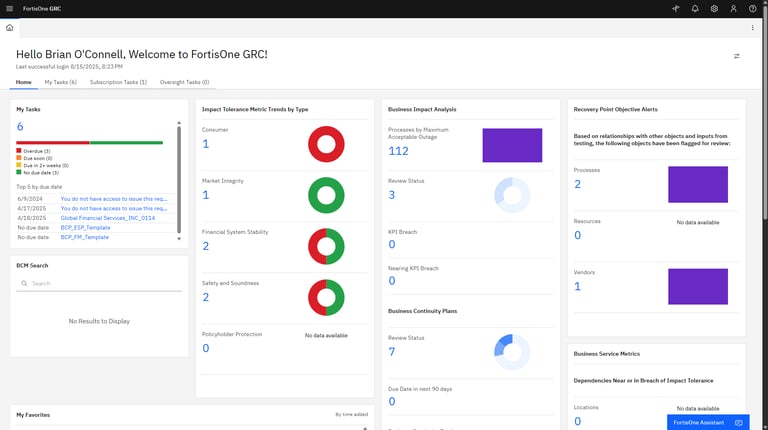This screenshot has width=768, height=430.
Task: Open the notifications bell
Action: click(x=695, y=8)
